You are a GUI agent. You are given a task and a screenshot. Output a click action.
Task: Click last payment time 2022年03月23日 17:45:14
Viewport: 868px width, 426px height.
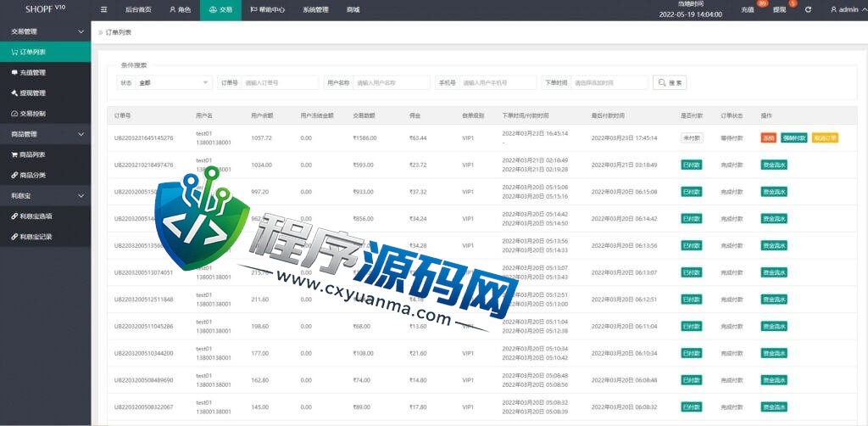point(625,138)
